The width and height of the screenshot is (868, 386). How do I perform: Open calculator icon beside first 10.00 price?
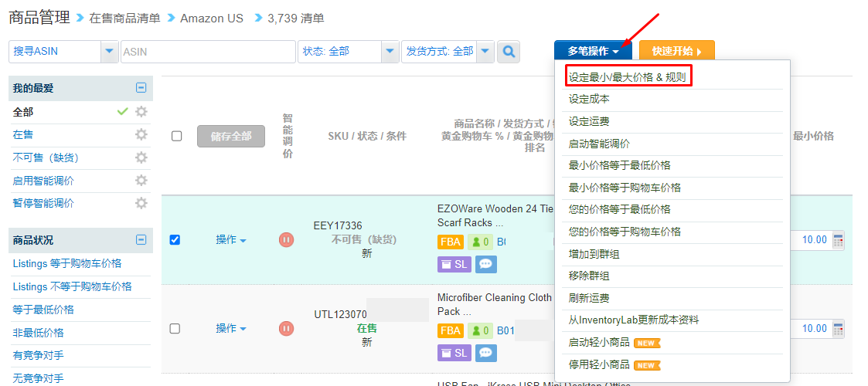coord(838,240)
